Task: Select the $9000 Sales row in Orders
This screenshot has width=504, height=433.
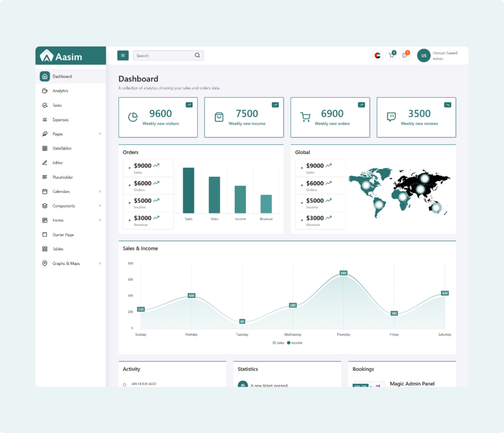Action: point(148,168)
